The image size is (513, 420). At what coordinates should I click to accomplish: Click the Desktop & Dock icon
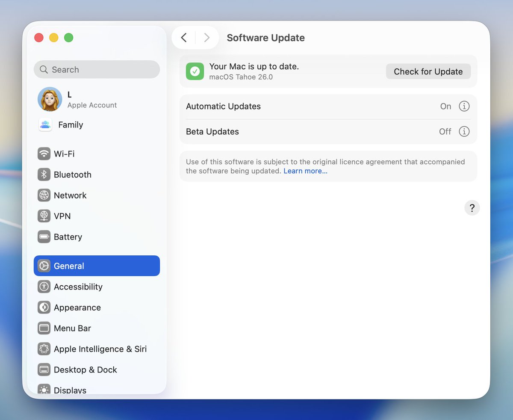click(44, 370)
